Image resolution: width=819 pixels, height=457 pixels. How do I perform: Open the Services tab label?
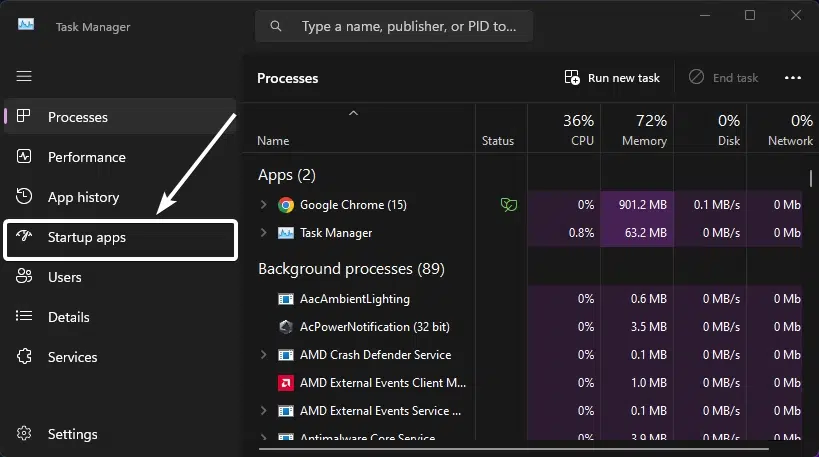tap(73, 357)
